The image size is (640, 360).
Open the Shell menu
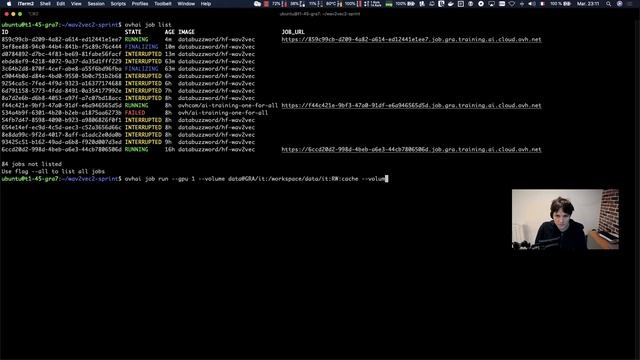click(45, 4)
